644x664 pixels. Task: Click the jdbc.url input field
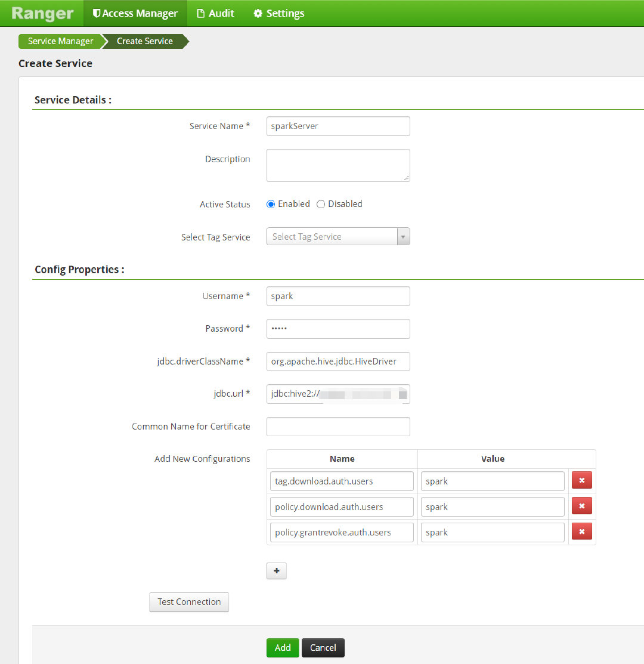tap(338, 394)
